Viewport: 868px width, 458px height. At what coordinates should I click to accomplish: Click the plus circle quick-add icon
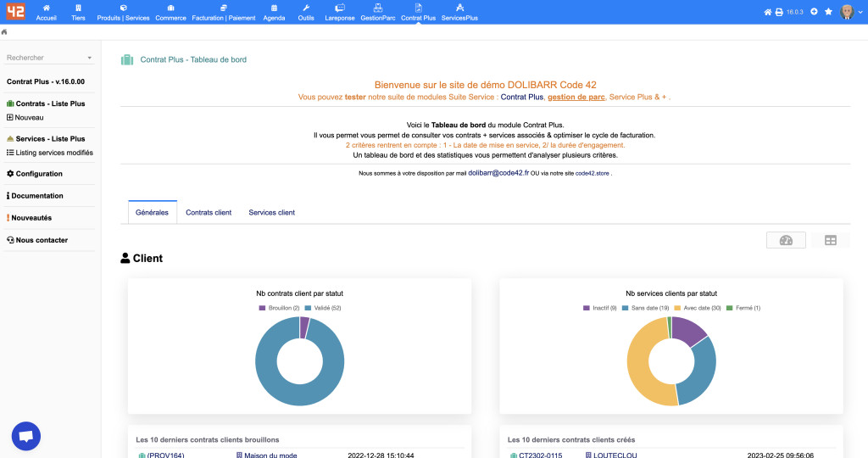coord(814,11)
